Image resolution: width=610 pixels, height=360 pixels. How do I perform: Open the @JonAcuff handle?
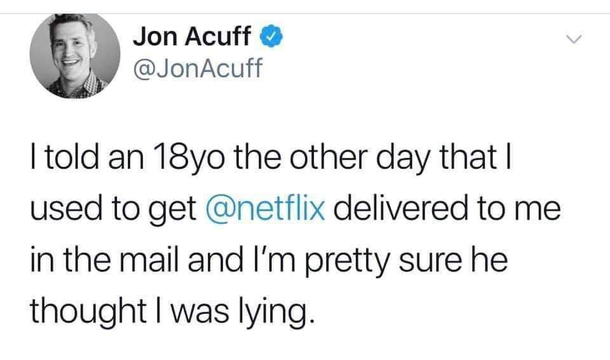198,68
